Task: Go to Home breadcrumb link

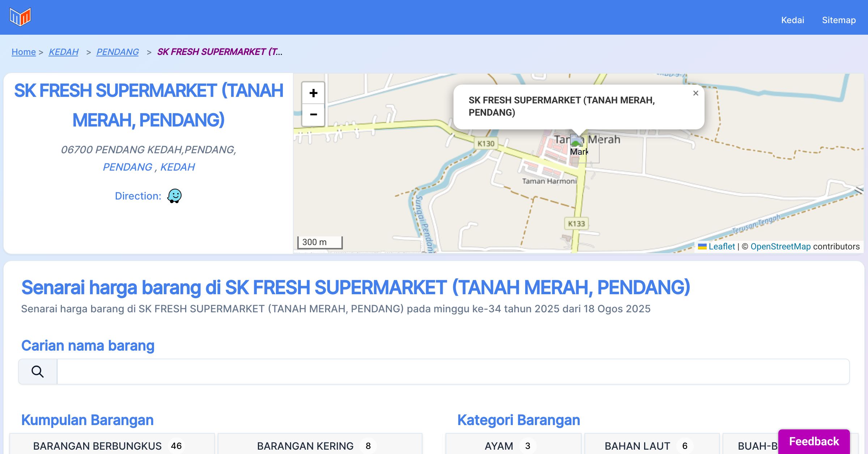Action: pos(24,52)
